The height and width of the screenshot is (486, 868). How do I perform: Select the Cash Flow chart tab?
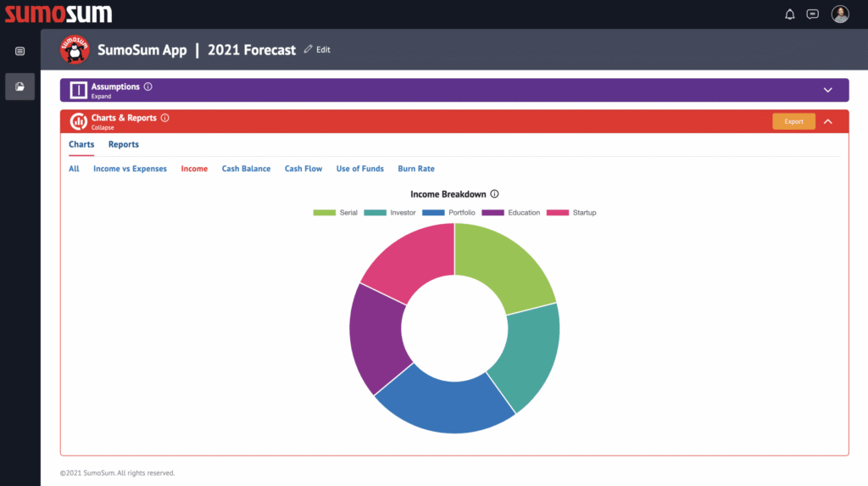coord(303,169)
